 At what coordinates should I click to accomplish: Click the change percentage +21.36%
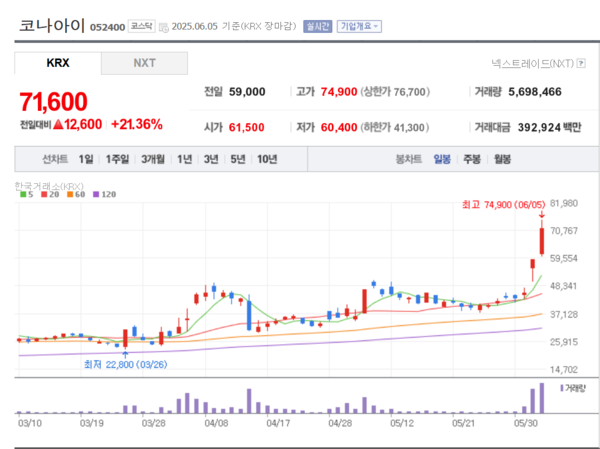[x=137, y=124]
